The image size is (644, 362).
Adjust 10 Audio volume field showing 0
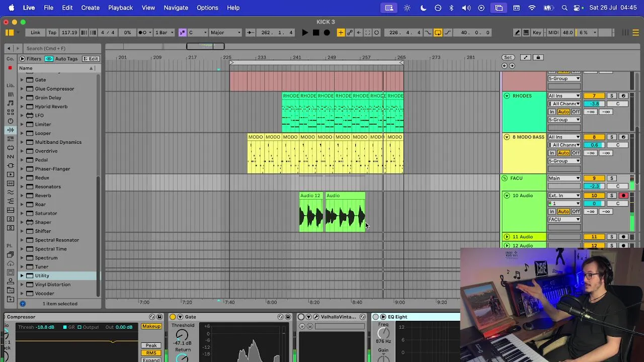[x=594, y=204]
